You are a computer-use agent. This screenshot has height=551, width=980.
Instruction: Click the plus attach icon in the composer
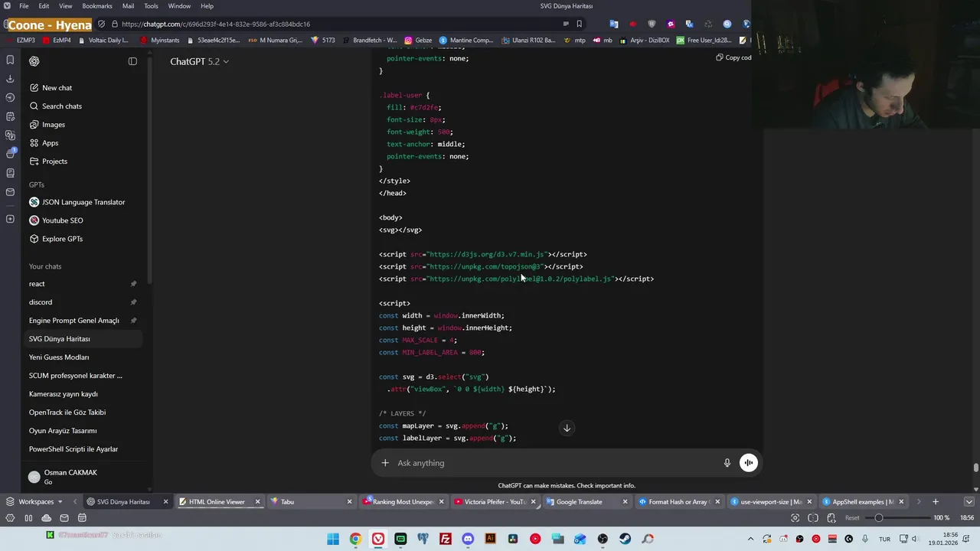click(385, 463)
